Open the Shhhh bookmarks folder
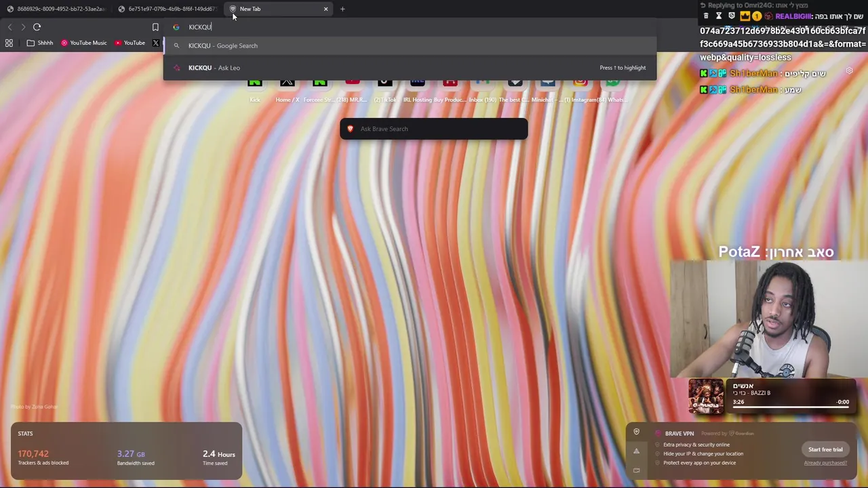Viewport: 868px width, 488px height. [40, 43]
